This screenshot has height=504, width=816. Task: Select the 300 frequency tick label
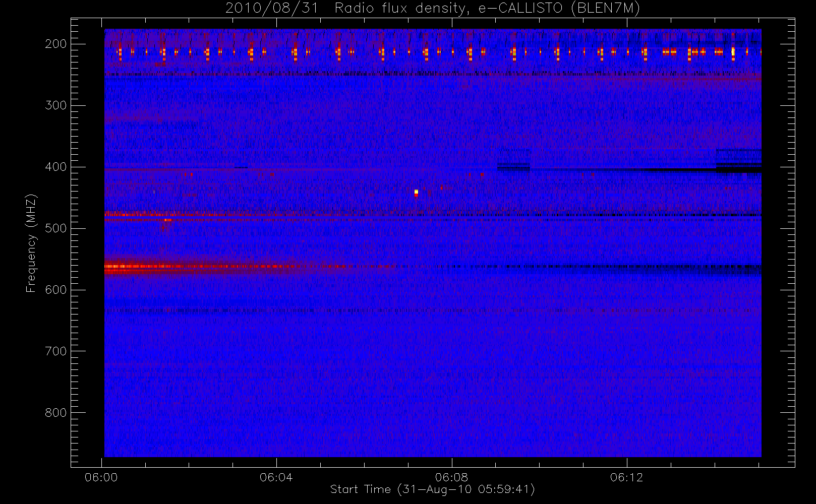(x=56, y=105)
